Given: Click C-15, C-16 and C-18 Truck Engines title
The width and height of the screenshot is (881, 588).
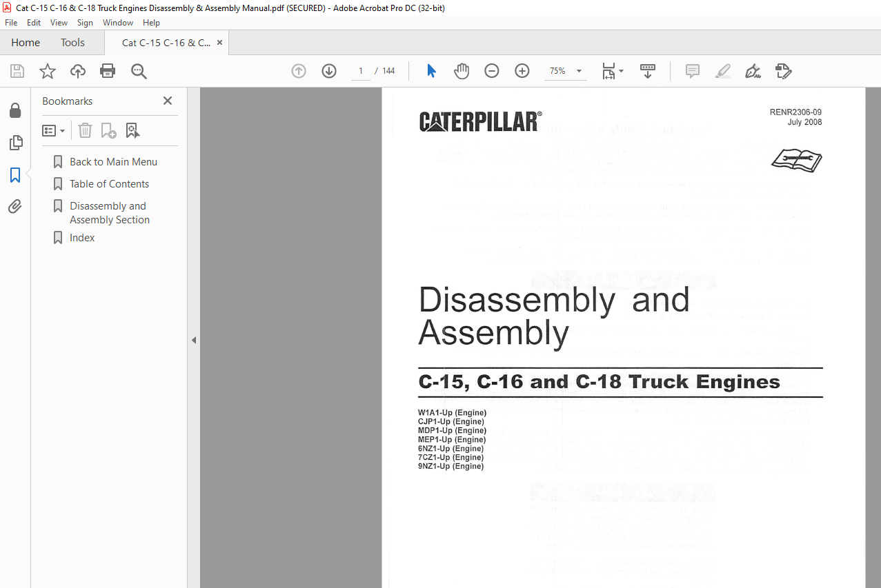Looking at the screenshot, I should (599, 382).
